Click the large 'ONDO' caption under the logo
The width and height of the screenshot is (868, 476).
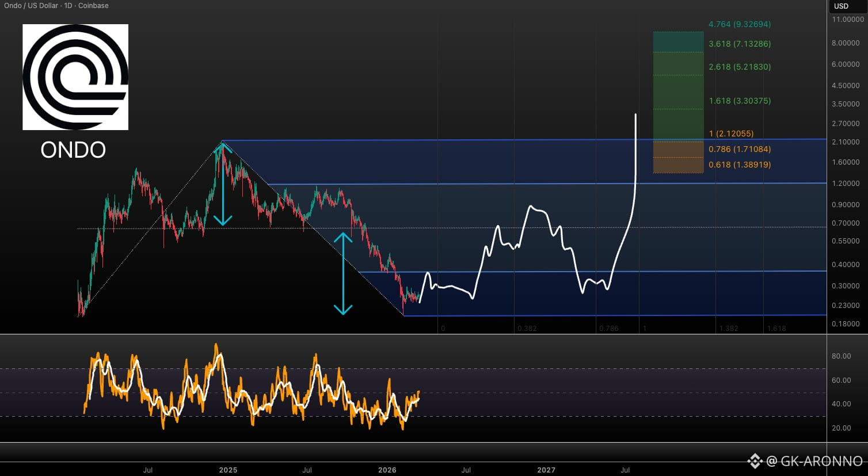click(73, 150)
